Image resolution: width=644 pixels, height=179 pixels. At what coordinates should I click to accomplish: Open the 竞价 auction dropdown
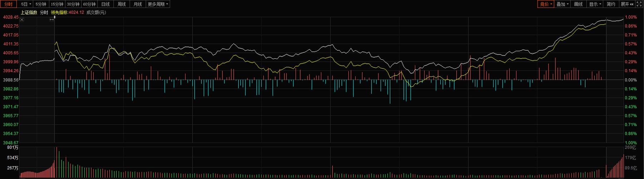coord(546,4)
